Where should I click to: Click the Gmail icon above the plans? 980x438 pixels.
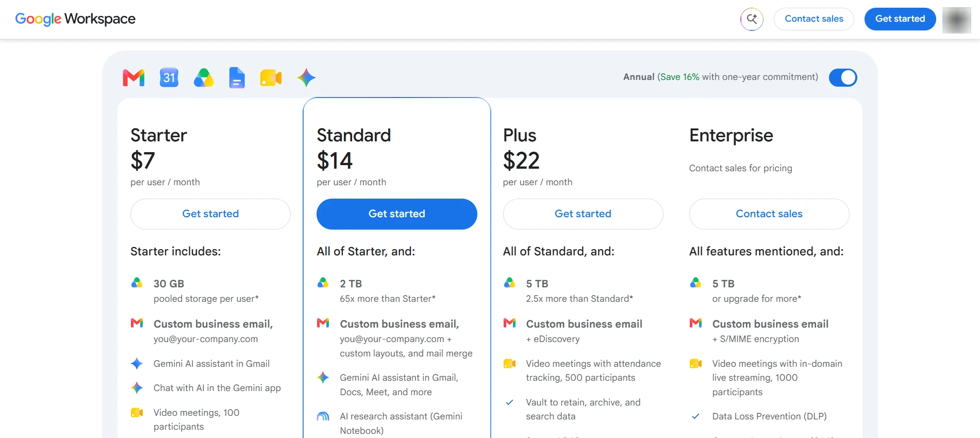coord(134,78)
